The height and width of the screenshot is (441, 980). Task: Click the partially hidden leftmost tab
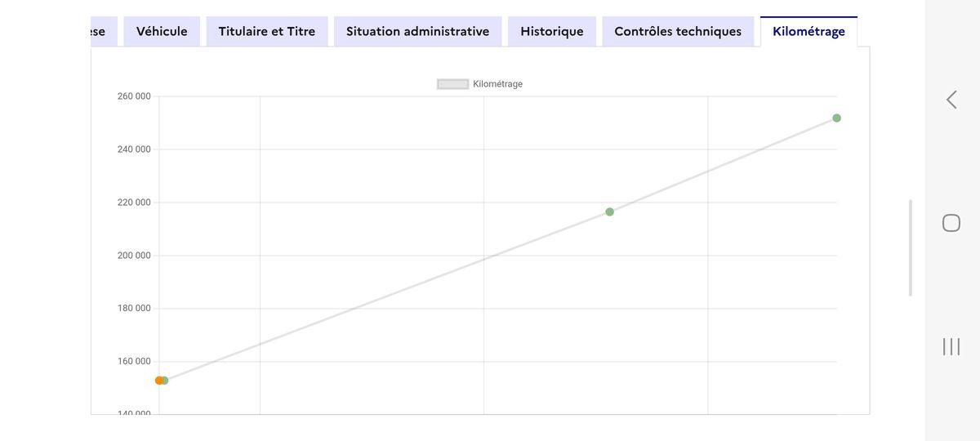click(103, 31)
